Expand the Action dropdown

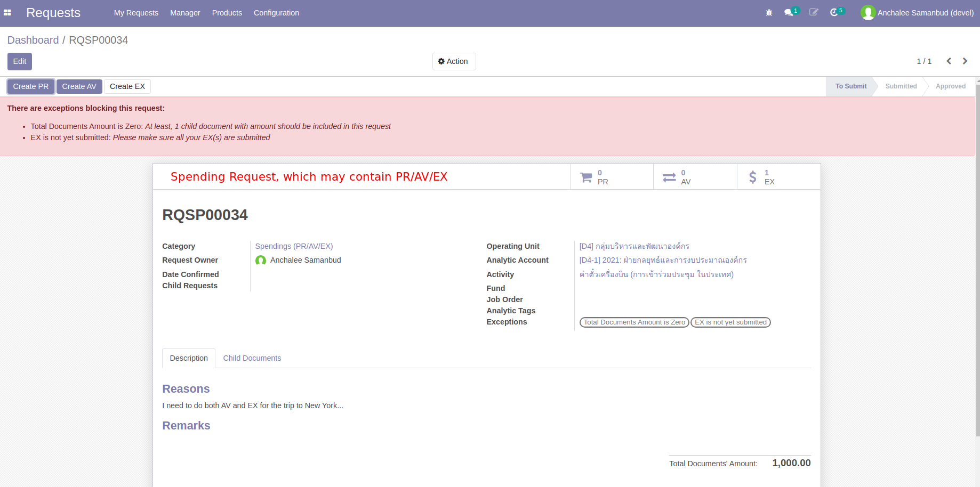454,61
